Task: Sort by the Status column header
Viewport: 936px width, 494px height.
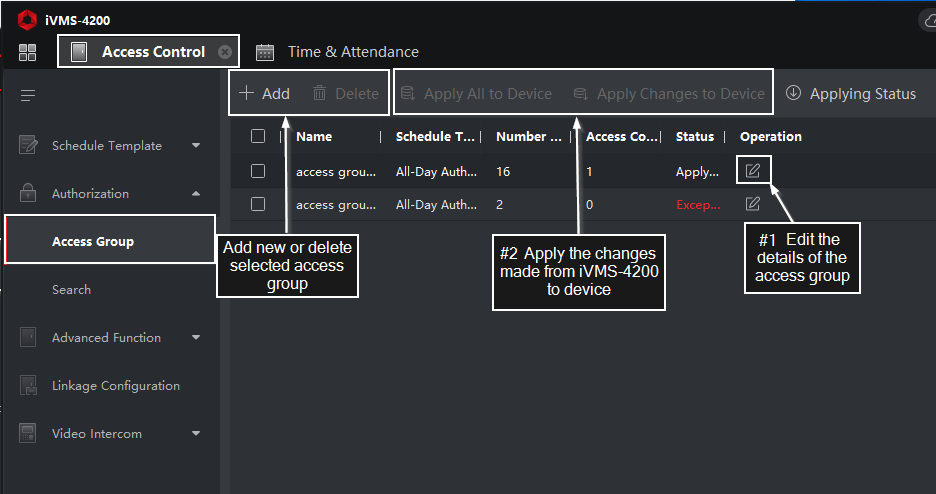Action: [x=695, y=137]
